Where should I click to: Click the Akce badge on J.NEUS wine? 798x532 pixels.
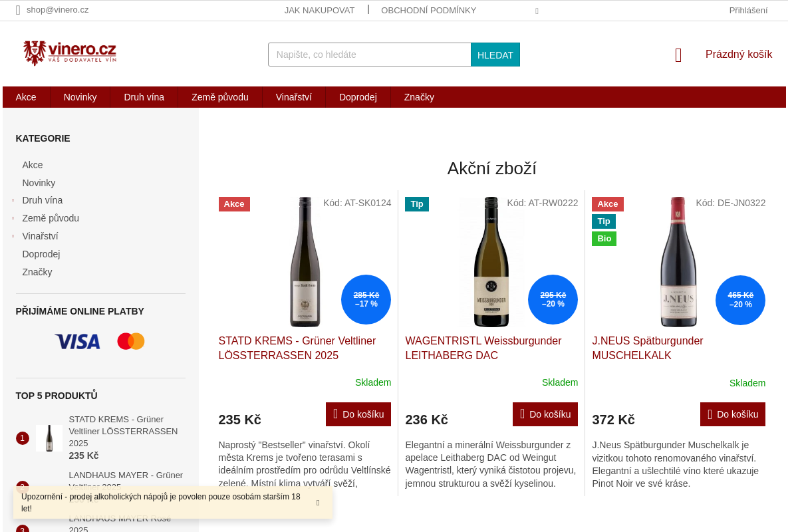tap(608, 204)
